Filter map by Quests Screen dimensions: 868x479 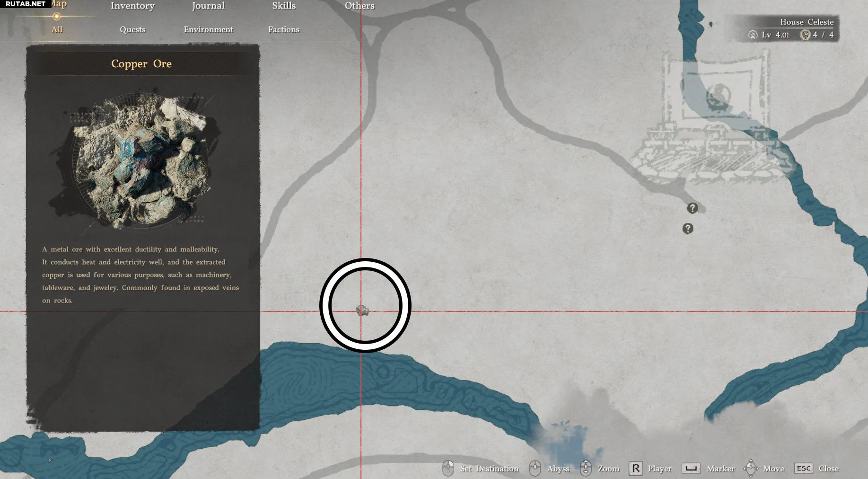pos(132,29)
